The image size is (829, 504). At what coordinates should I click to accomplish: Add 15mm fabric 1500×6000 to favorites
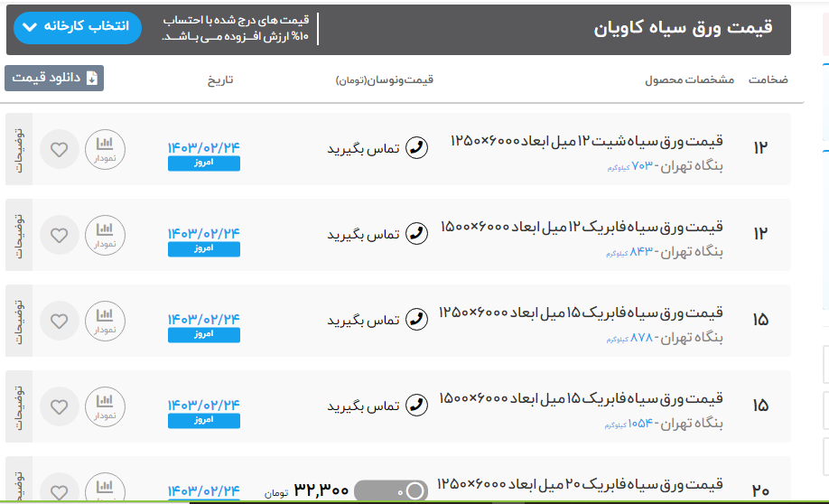[60, 406]
